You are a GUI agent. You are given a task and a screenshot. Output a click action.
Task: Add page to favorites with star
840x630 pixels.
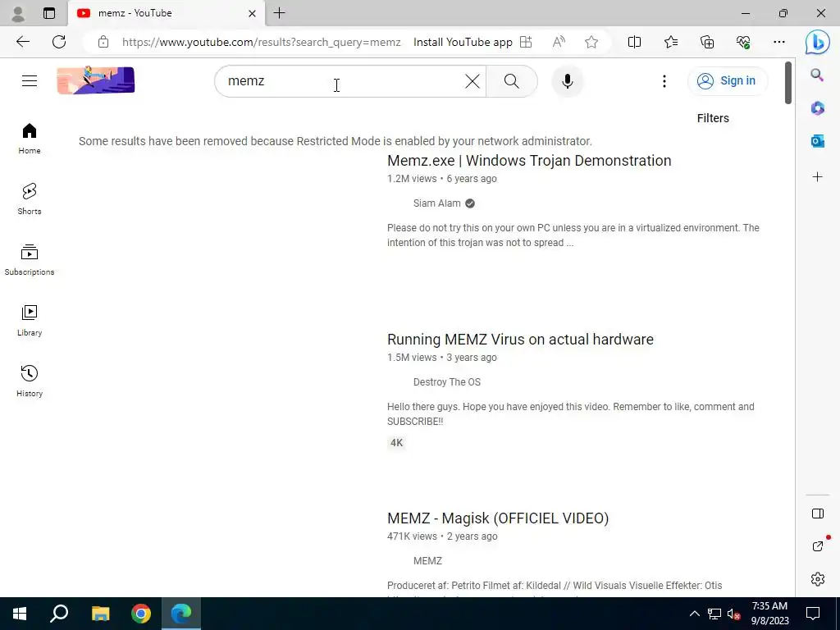click(x=591, y=42)
